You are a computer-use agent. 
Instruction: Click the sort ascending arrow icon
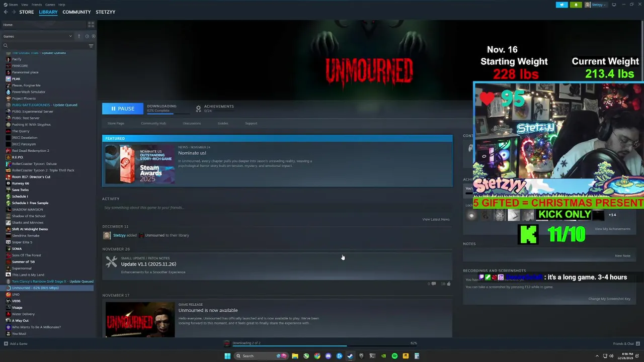pyautogui.click(x=78, y=36)
